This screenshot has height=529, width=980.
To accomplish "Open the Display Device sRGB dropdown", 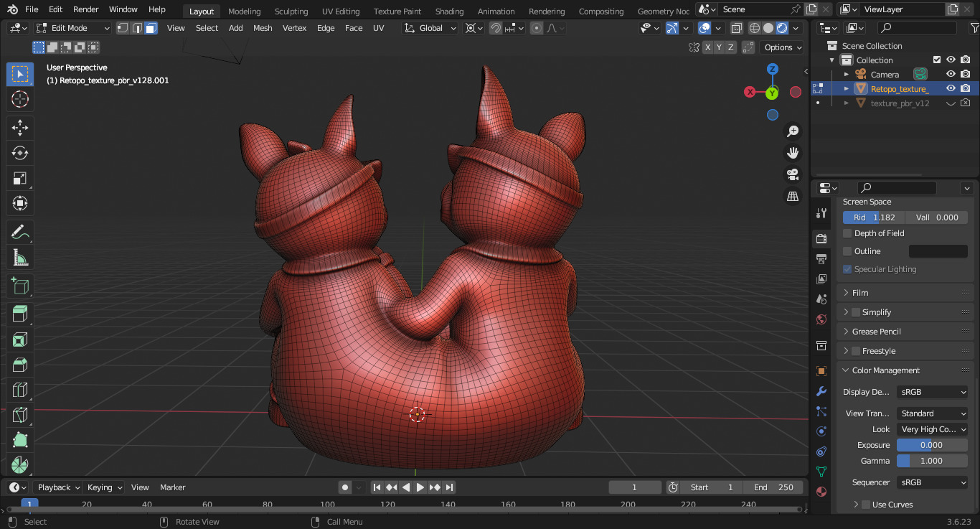I will click(x=933, y=392).
